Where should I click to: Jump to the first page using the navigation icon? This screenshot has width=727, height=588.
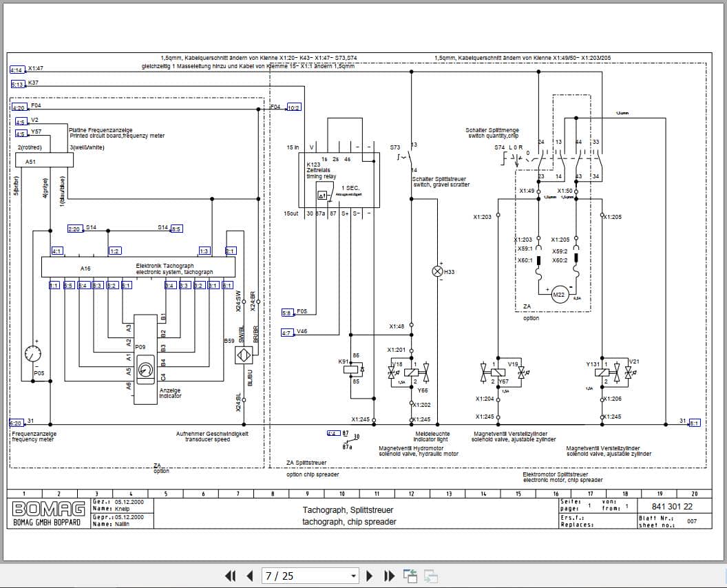click(230, 576)
